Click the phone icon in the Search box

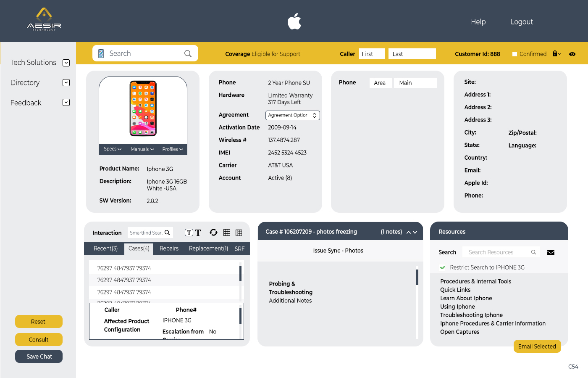(101, 53)
